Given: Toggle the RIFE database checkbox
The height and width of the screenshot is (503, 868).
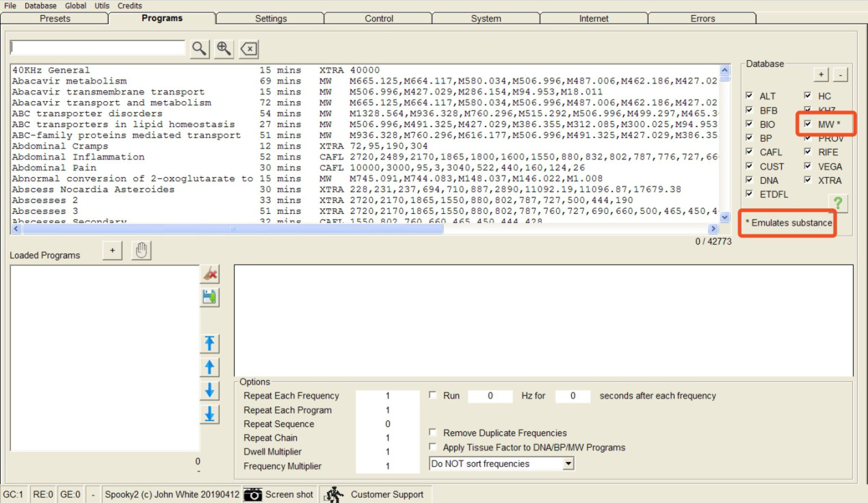Looking at the screenshot, I should (x=808, y=152).
